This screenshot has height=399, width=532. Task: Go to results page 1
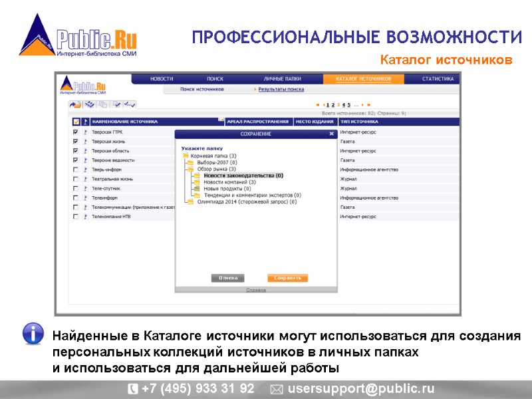point(328,105)
